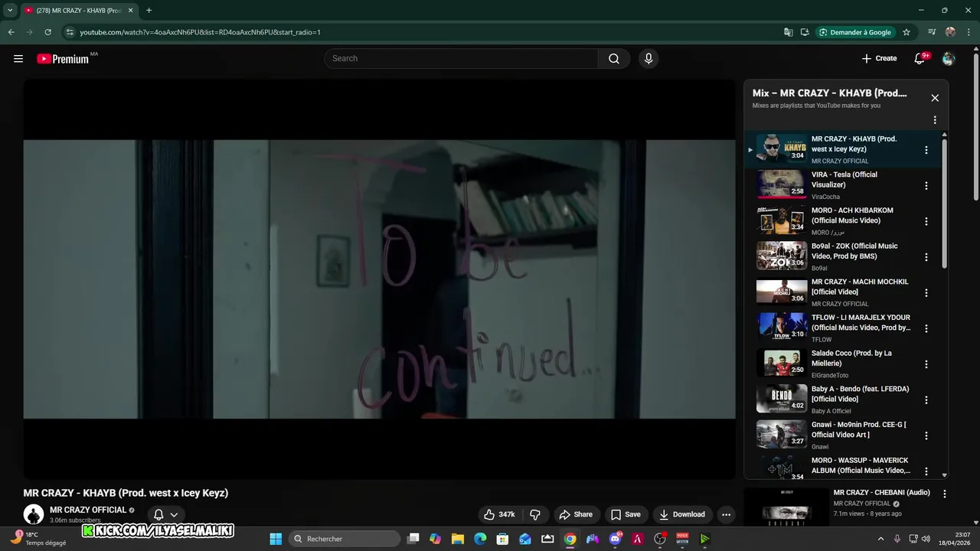The image size is (980, 551).
Task: Select Gnawi - Mo9nin playlist title
Action: click(859, 429)
